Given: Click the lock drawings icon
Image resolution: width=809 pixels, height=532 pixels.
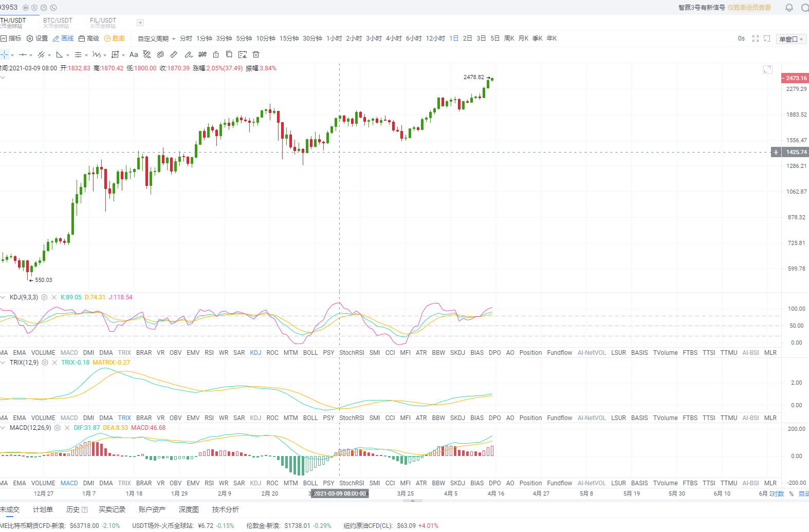Looking at the screenshot, I should coord(216,54).
